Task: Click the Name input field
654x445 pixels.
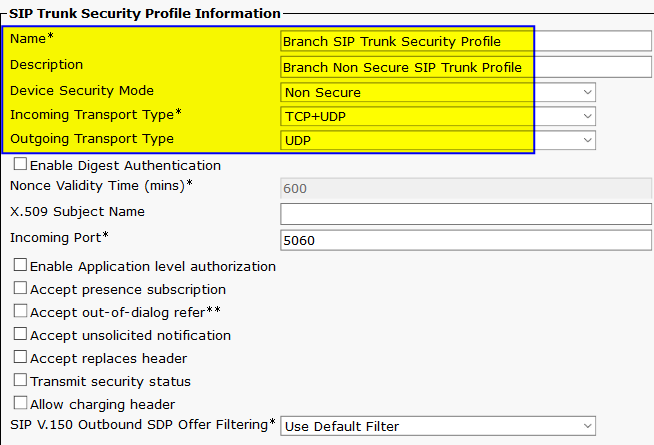Action: (466, 41)
